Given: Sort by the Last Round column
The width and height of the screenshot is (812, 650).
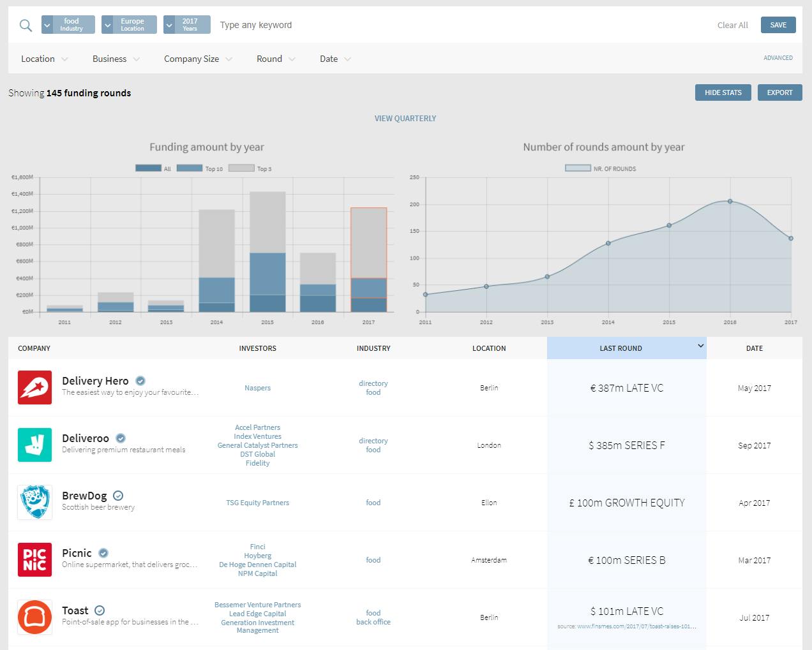Looking at the screenshot, I should pyautogui.click(x=626, y=348).
